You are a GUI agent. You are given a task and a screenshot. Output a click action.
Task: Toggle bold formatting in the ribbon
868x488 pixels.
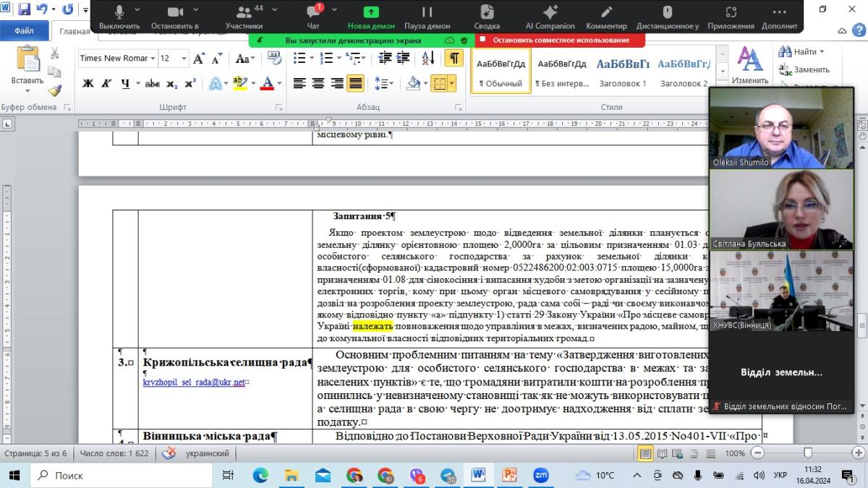pyautogui.click(x=88, y=84)
